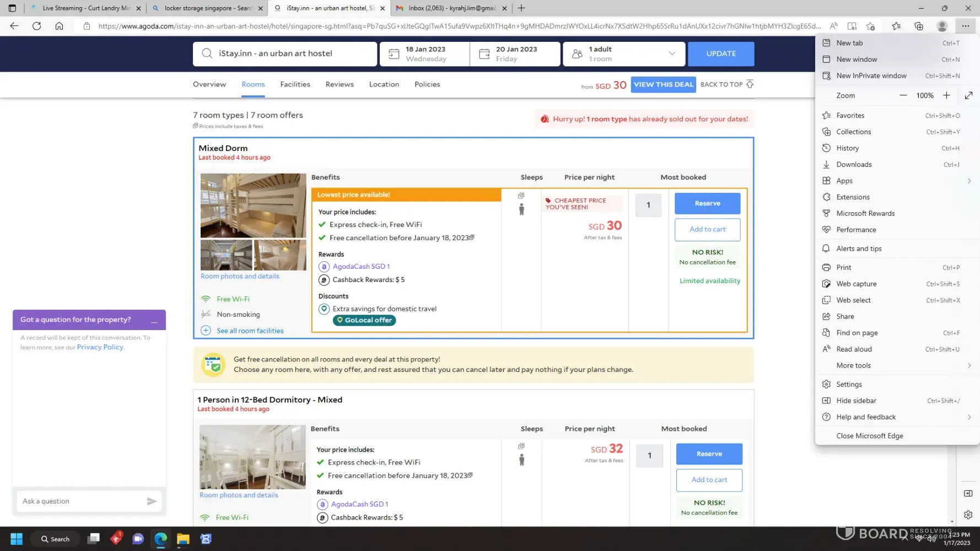
Task: Open the browser profile avatar
Action: tap(942, 26)
